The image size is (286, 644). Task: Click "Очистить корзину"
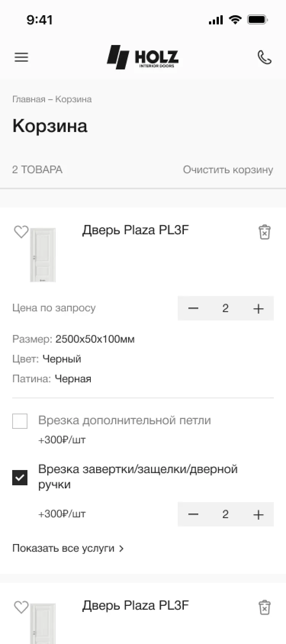(228, 169)
